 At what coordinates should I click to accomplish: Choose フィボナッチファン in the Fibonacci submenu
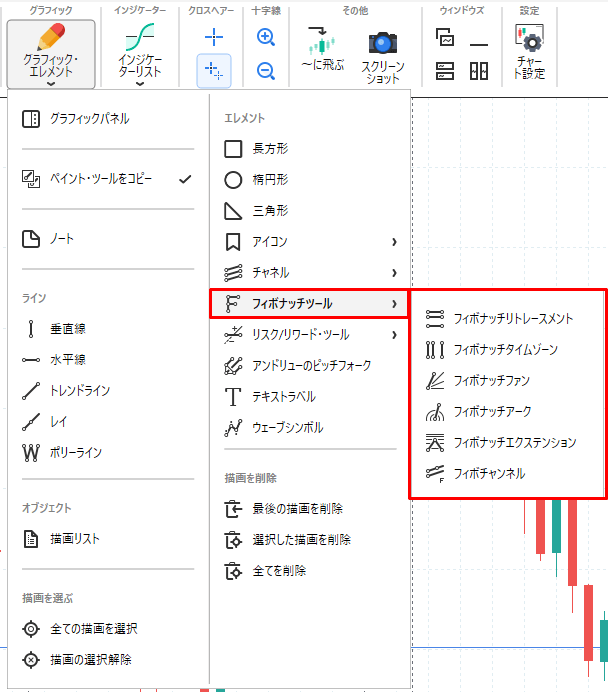click(x=490, y=380)
